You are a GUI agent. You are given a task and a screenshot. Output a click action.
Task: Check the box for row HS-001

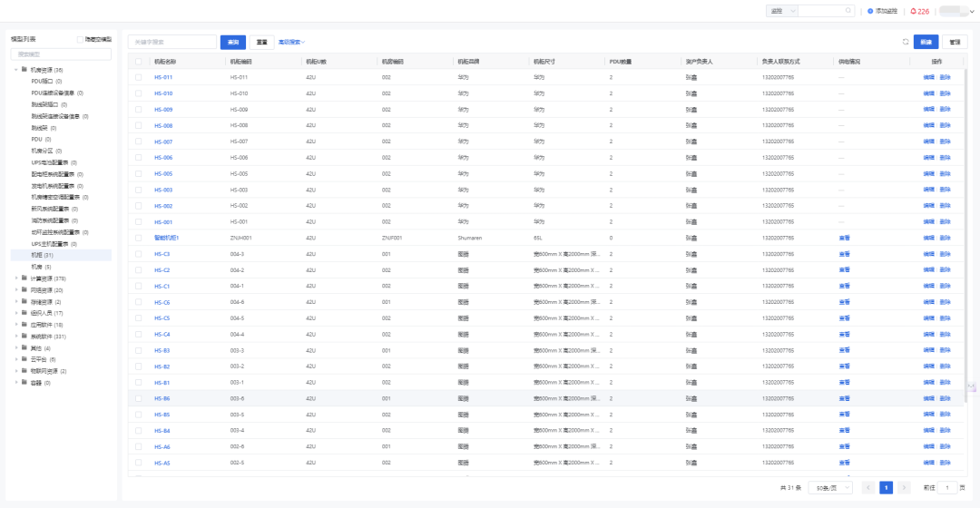pos(138,222)
